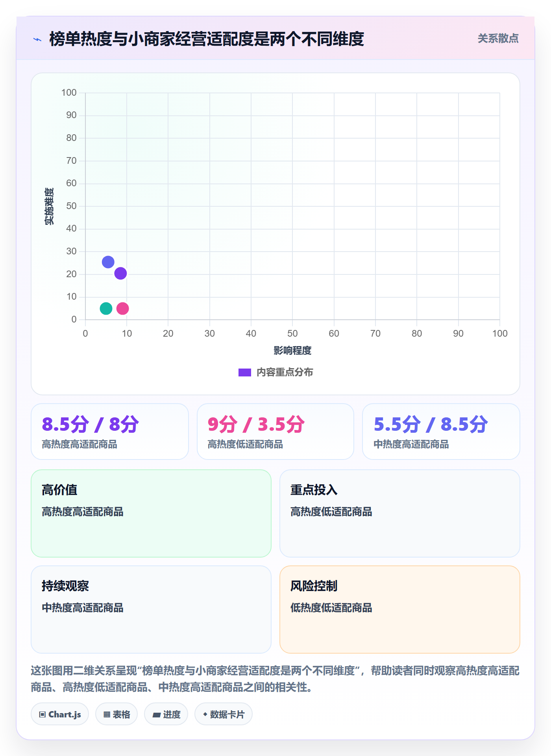This screenshot has width=551, height=756.
Task: Click the blue scatter point
Action: [x=108, y=262]
